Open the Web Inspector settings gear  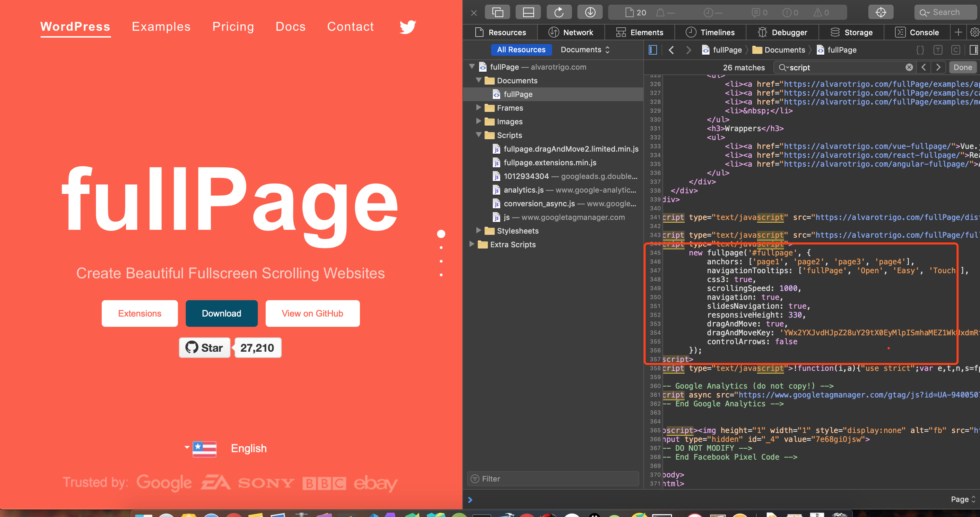[x=974, y=32]
